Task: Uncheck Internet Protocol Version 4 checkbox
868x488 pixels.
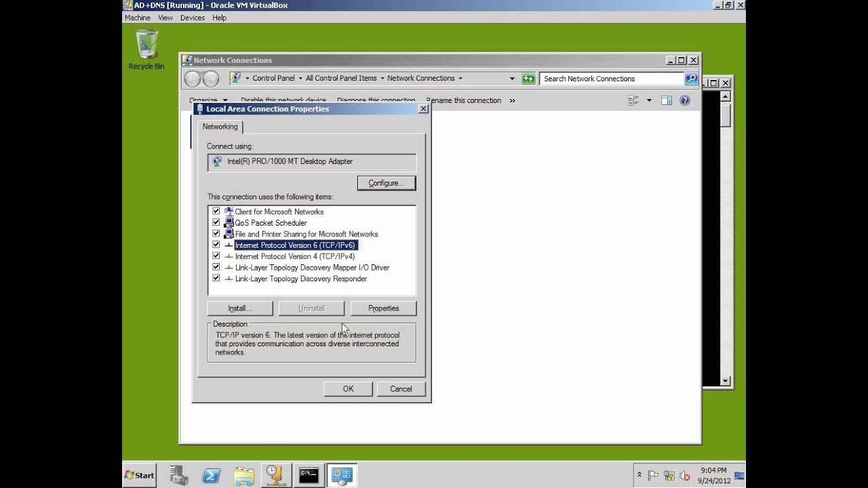Action: click(x=216, y=256)
